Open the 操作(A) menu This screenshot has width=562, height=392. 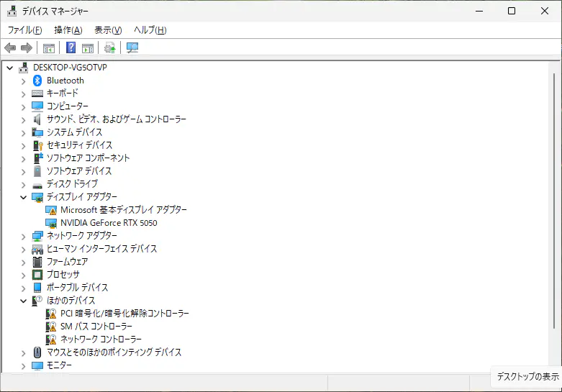tap(68, 30)
